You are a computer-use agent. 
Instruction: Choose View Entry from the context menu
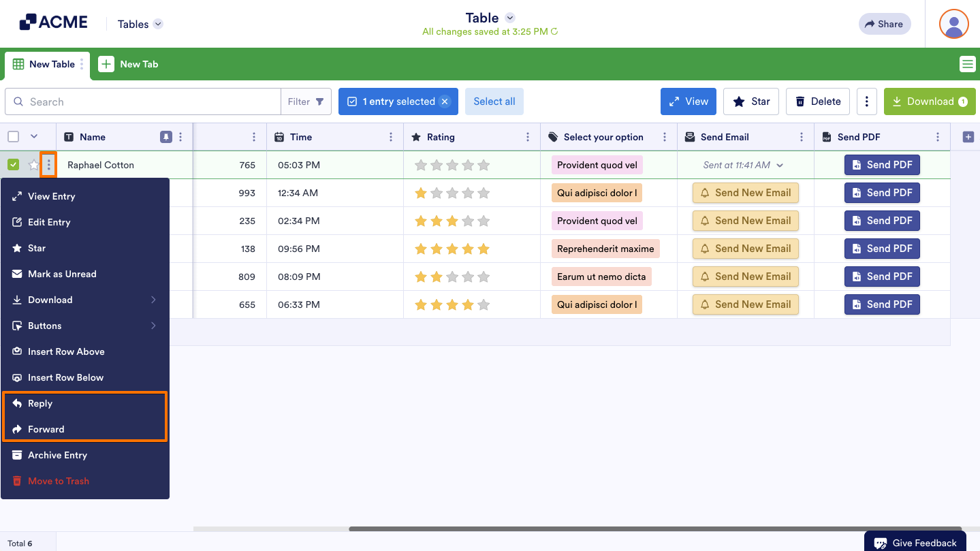(85, 196)
